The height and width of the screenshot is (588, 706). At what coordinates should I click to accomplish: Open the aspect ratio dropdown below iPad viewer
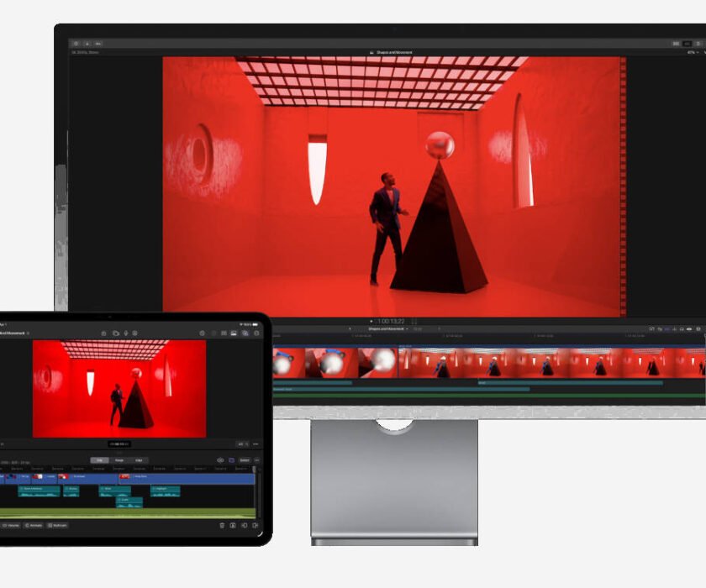pos(242,444)
